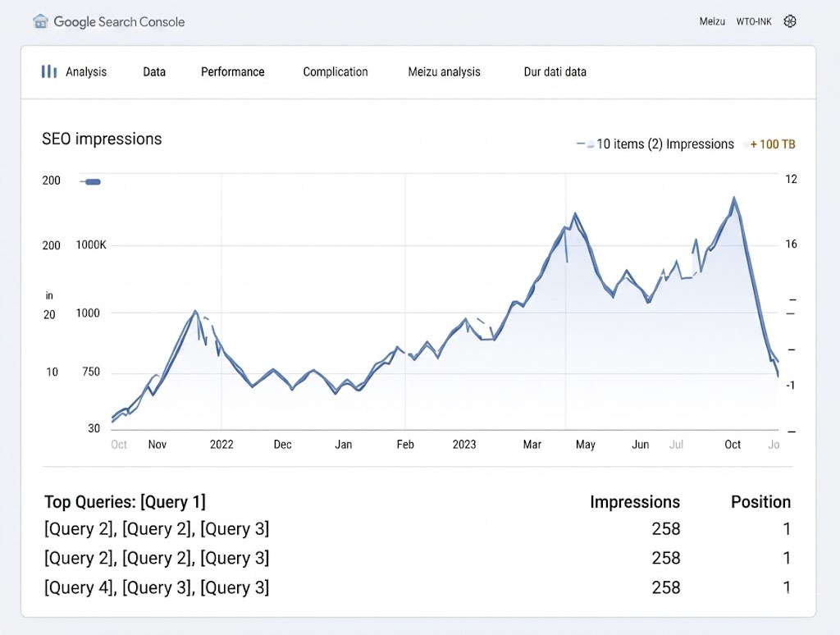Click the May x-axis label

pos(586,444)
